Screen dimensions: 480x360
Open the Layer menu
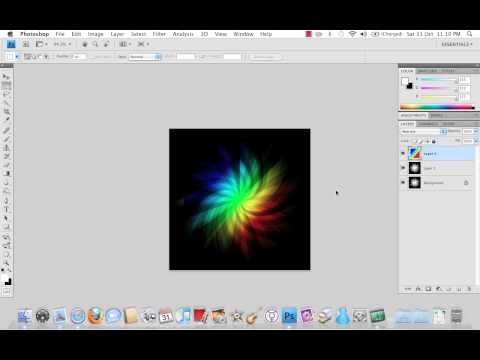pos(117,34)
